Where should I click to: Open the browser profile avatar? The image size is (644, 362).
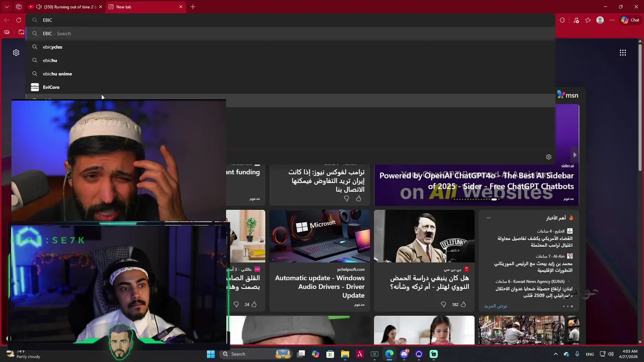coord(600,20)
